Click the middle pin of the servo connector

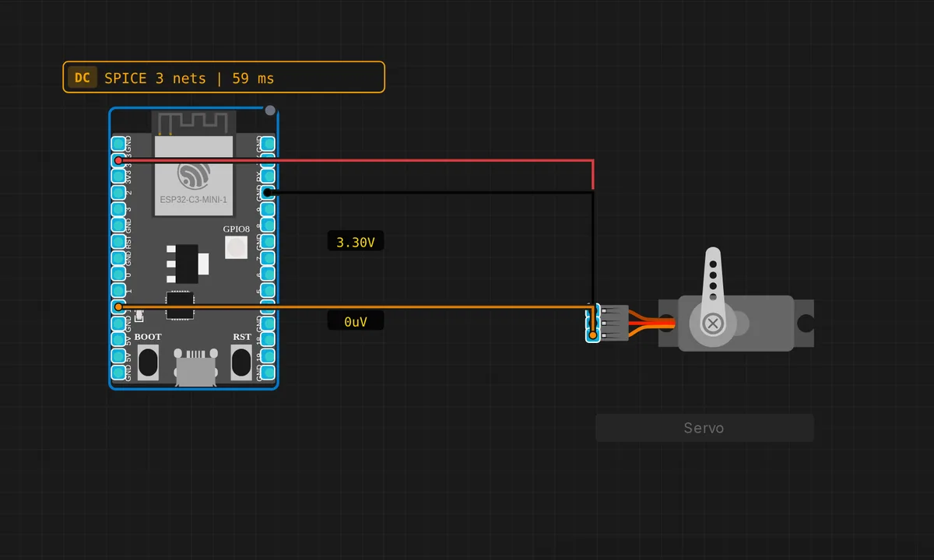pyautogui.click(x=592, y=322)
